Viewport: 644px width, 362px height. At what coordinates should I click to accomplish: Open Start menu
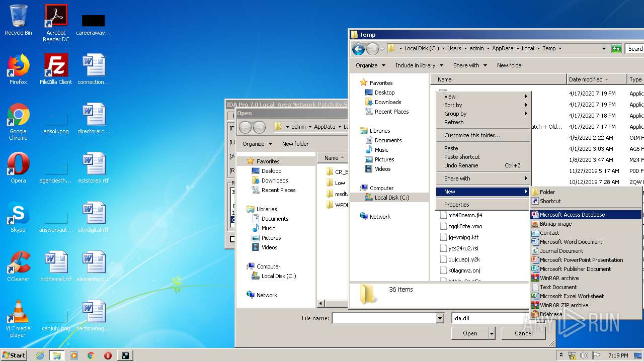coord(14,355)
